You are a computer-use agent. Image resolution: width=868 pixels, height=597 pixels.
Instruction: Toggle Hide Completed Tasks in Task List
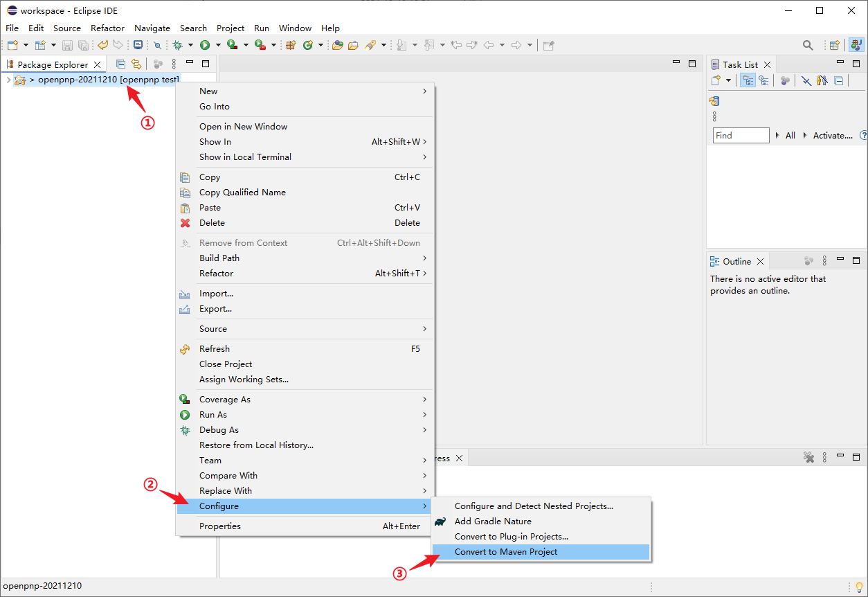(x=806, y=80)
